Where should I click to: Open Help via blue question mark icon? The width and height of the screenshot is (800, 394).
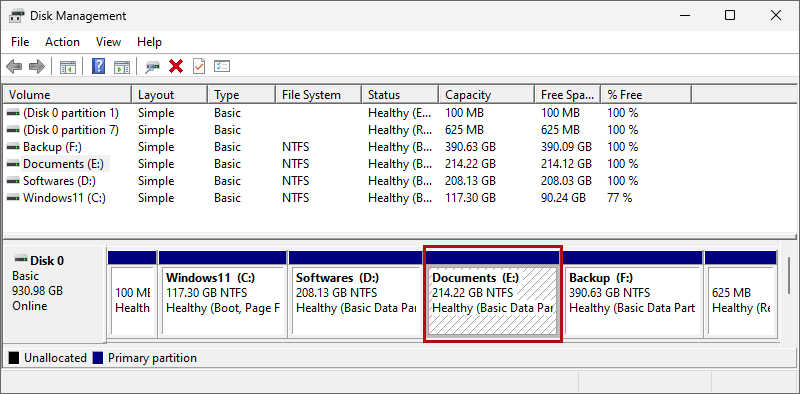coord(98,66)
